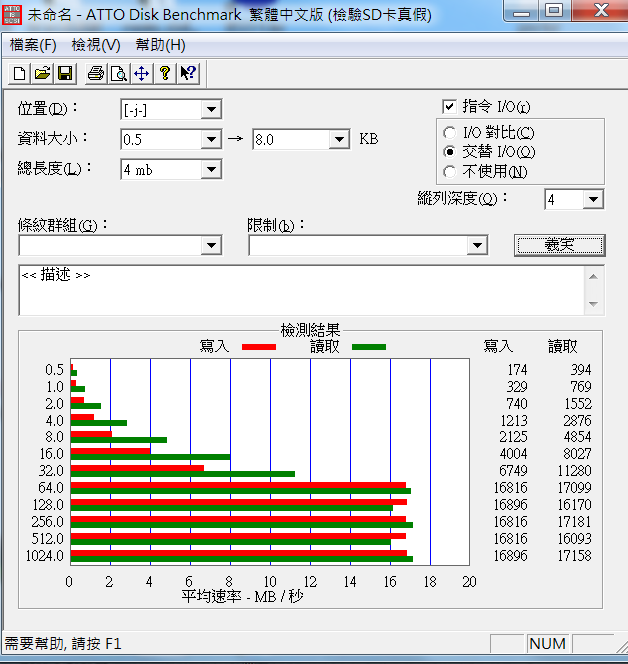
Task: Click the red 寫入 legend swatch
Action: [x=259, y=347]
